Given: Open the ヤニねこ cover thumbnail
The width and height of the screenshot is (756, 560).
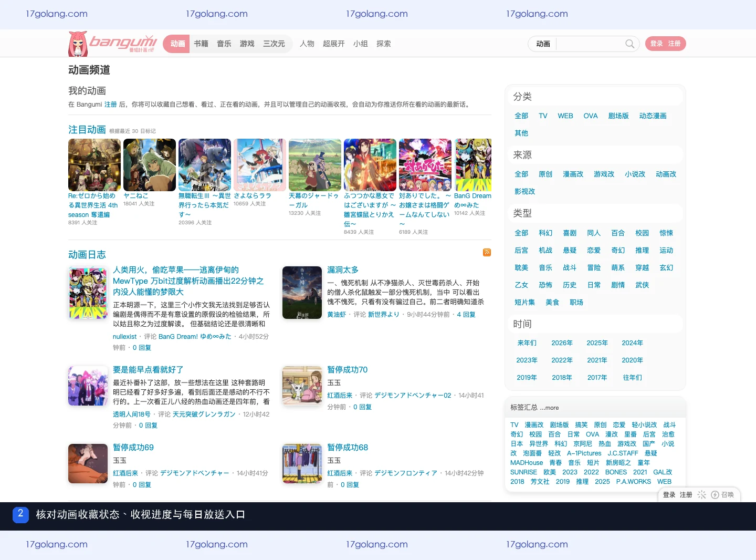Looking at the screenshot, I should click(x=150, y=165).
